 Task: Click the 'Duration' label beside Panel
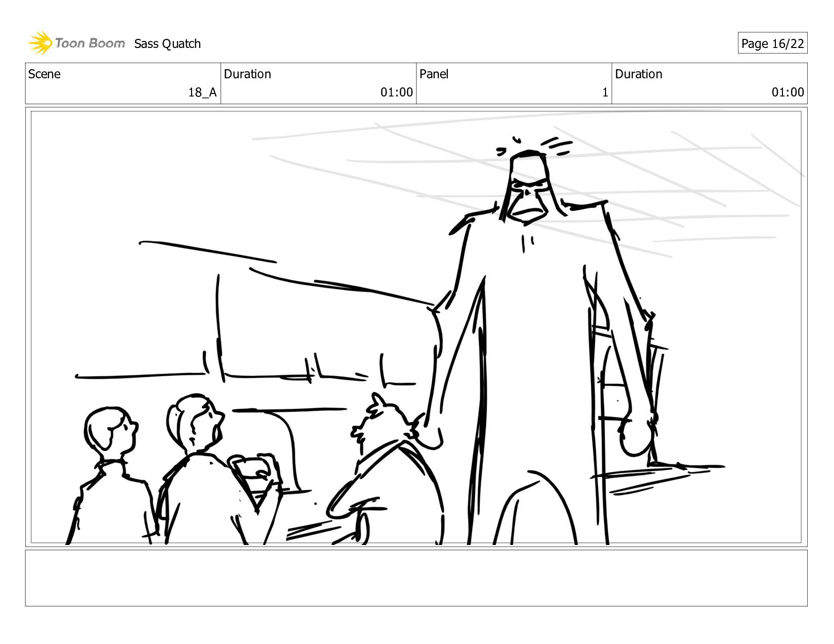pos(638,74)
